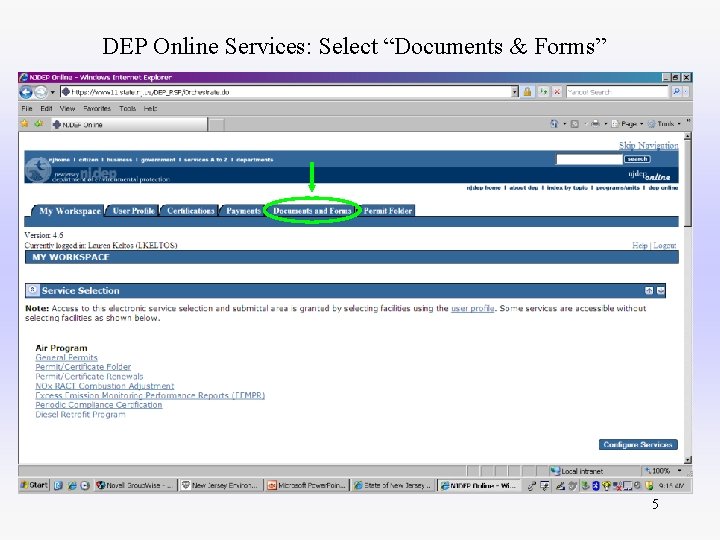Open Favorites Center star icon

(25, 124)
